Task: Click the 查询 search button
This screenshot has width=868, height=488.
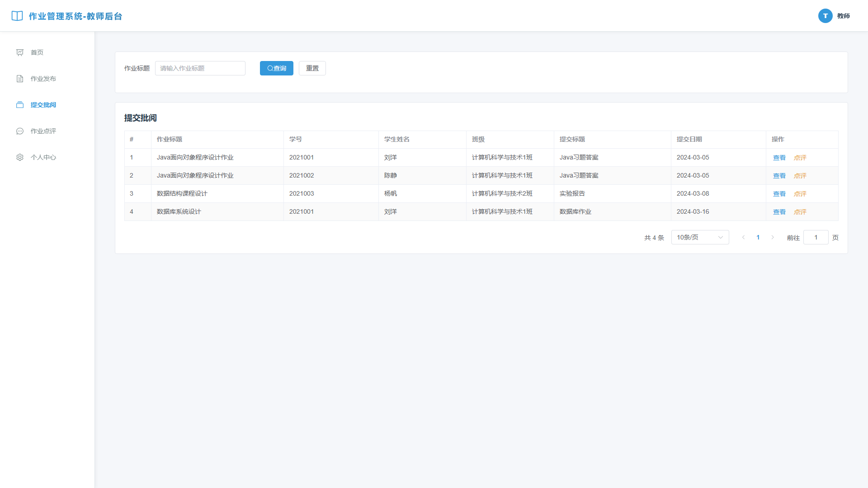Action: pos(277,68)
